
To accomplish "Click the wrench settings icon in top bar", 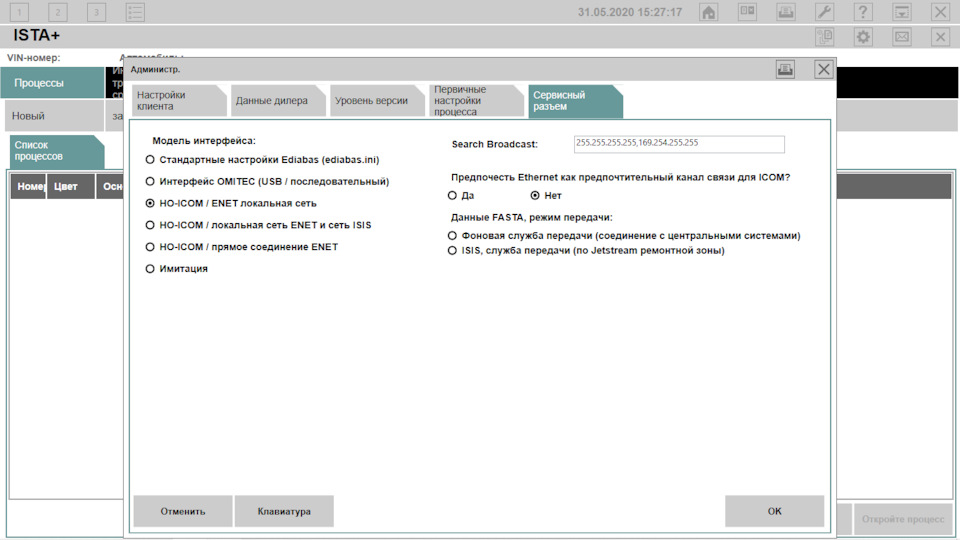I will pos(824,12).
